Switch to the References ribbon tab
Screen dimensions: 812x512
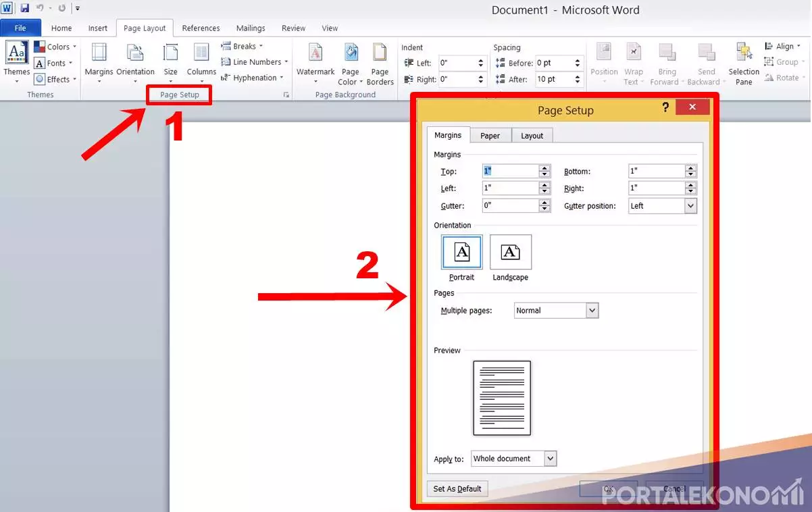click(x=201, y=28)
